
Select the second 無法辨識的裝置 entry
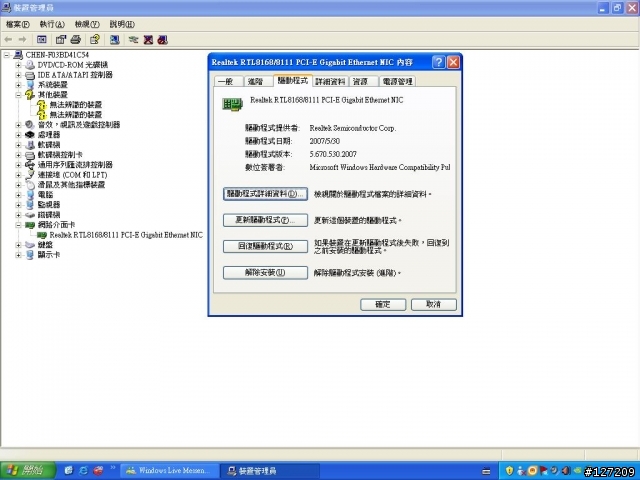coord(76,115)
